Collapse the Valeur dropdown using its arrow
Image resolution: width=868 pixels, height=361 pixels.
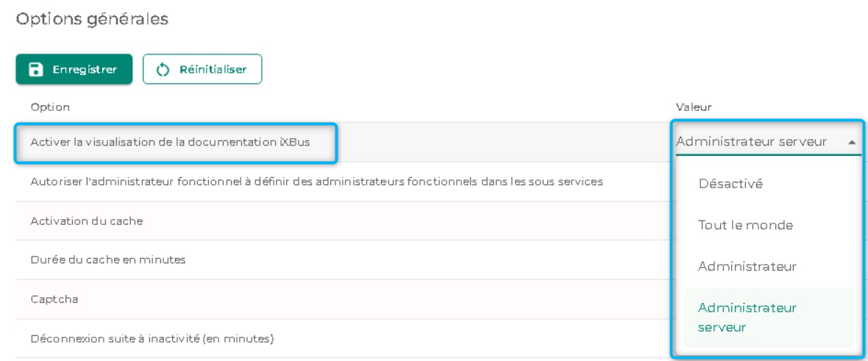(852, 143)
